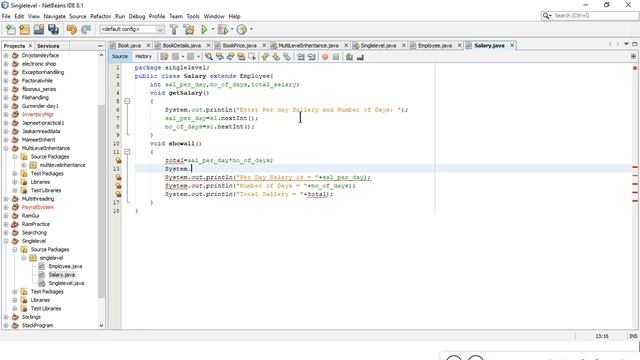Click the Profile Project icon
The width and height of the screenshot is (640, 360).
[x=242, y=29]
